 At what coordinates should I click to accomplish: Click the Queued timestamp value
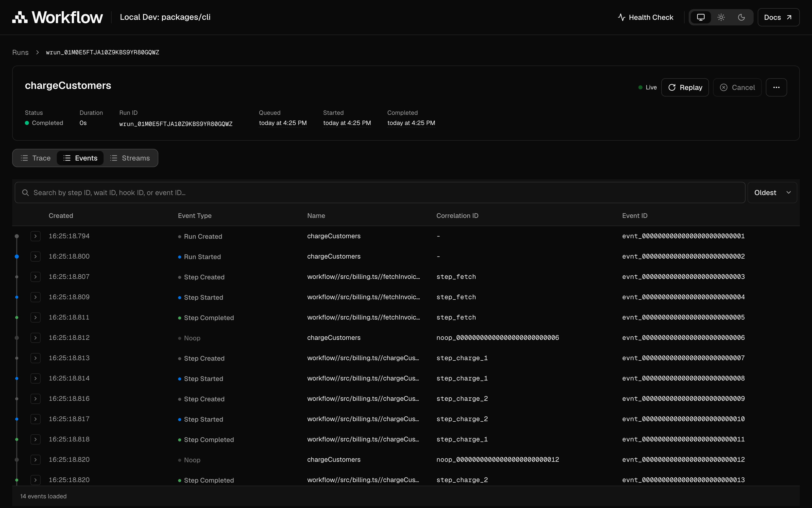283,123
